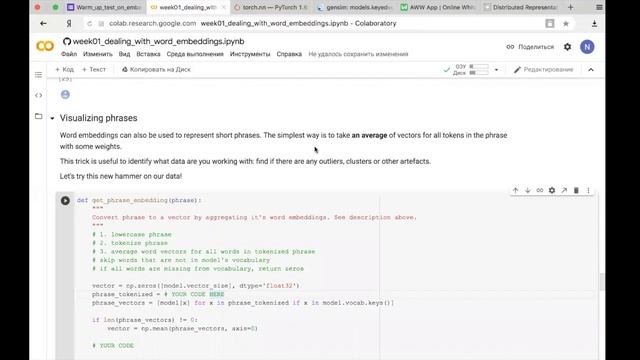Click Копировать на Диск button
The height and width of the screenshot is (360, 640).
(156, 69)
